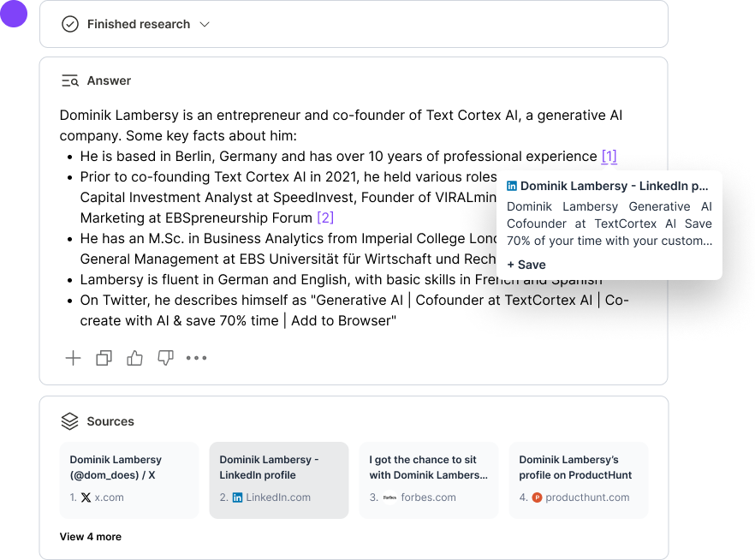
Task: Give thumbs up to the answer
Action: coord(135,358)
